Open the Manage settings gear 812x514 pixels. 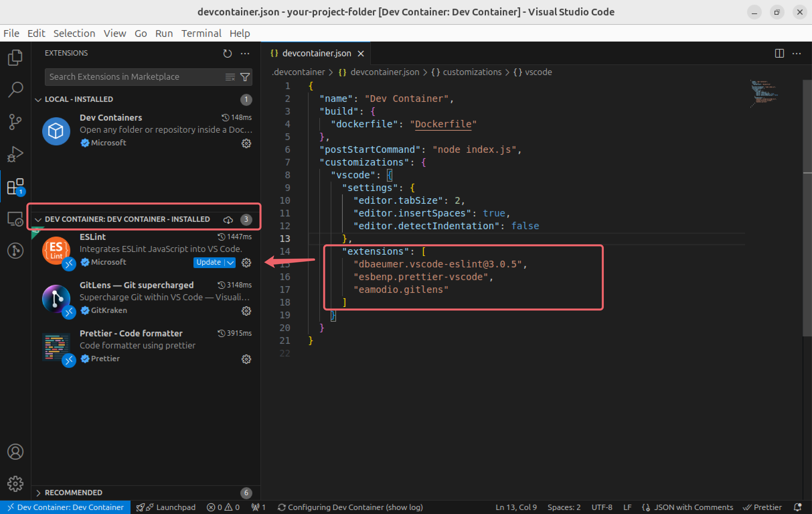tap(15, 484)
